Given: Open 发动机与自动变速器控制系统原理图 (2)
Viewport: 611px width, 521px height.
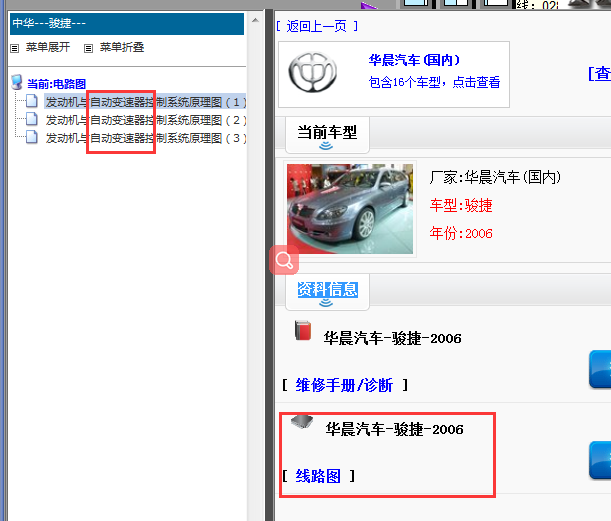Looking at the screenshot, I should [146, 120].
